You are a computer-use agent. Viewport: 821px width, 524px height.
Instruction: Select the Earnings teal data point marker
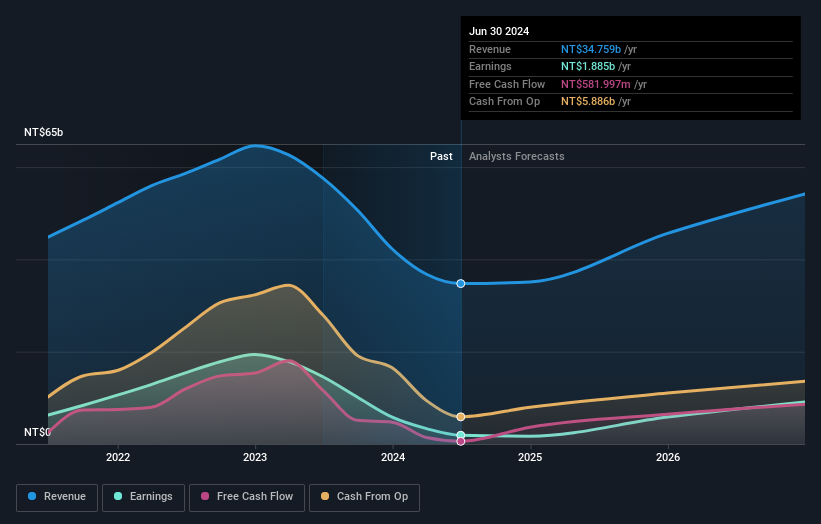tap(461, 435)
